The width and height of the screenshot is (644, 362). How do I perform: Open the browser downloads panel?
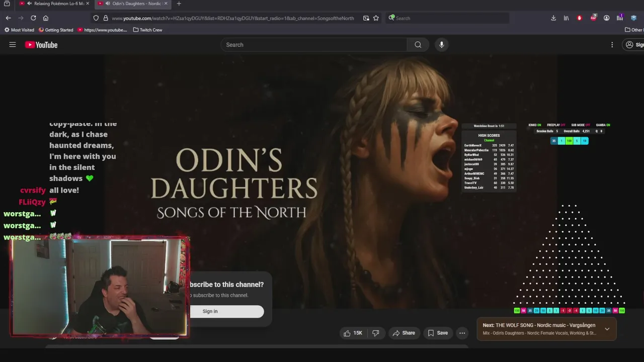[x=553, y=18]
